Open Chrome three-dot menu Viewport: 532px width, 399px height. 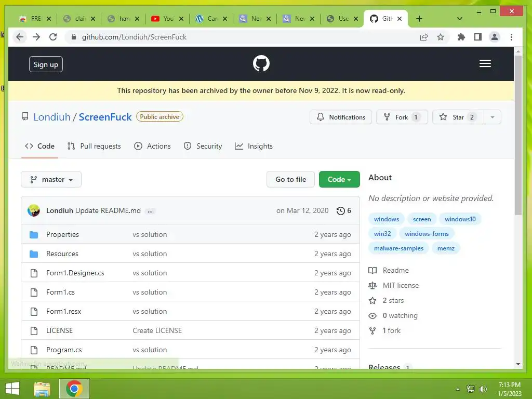click(511, 37)
